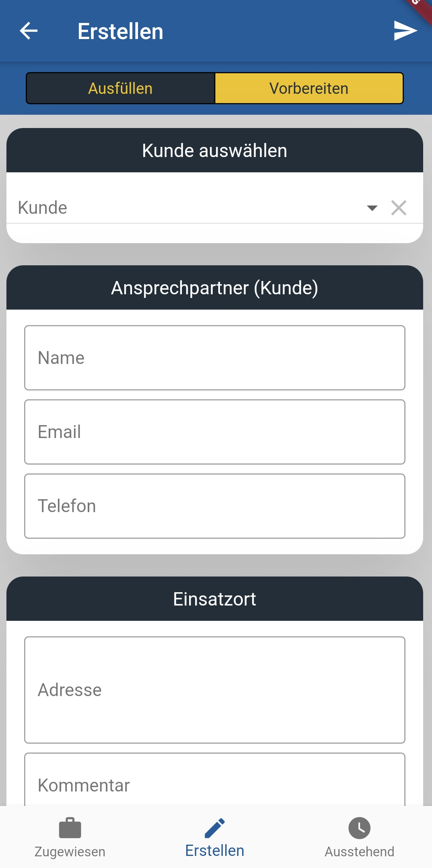The image size is (432, 868).
Task: Open the Zugewiesen briefcase icon
Action: (x=70, y=828)
